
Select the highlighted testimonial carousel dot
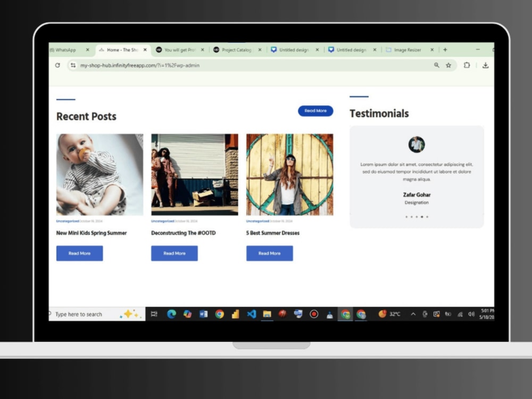click(x=422, y=217)
